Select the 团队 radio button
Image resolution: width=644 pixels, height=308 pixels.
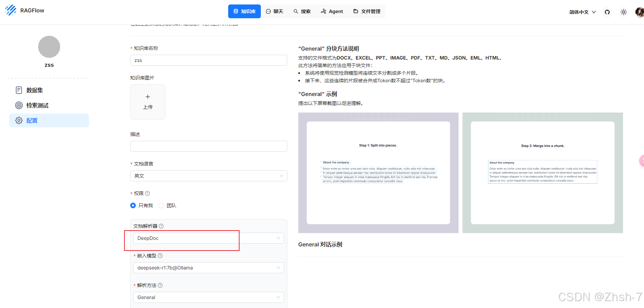click(161, 205)
